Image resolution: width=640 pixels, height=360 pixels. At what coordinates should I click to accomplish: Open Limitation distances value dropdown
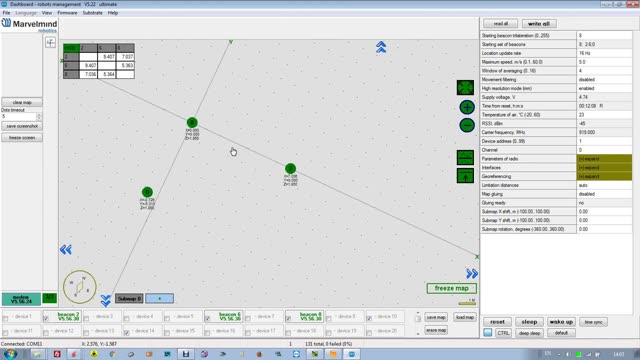click(x=604, y=185)
